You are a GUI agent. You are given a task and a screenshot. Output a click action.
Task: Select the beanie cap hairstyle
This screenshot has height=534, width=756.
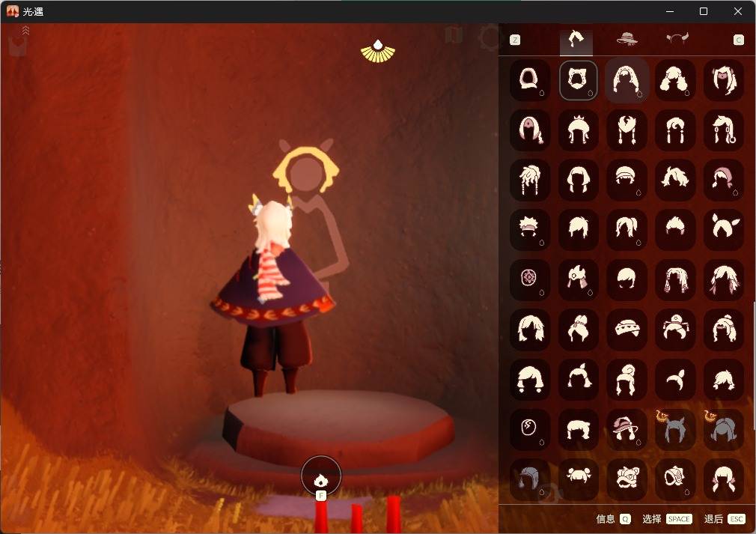[627, 180]
